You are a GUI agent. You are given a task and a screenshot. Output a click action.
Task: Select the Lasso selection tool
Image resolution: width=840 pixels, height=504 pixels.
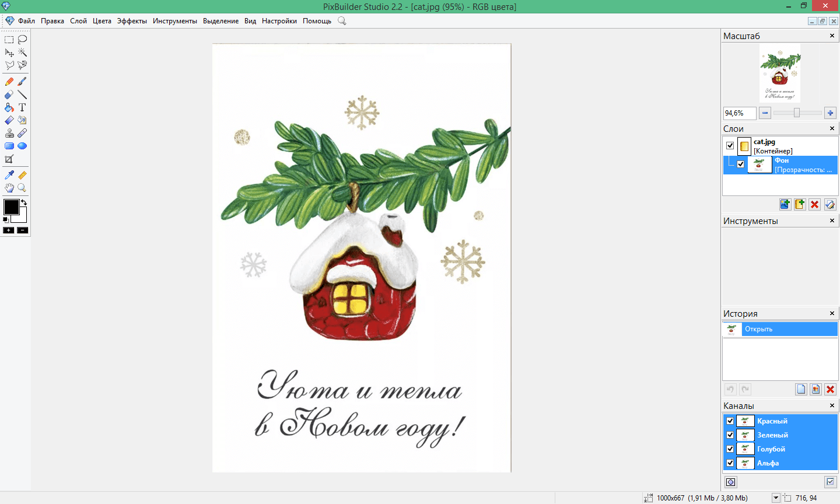point(22,40)
